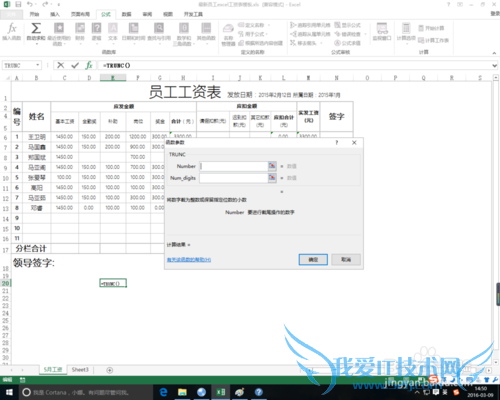Click Create from Selection in Defined Names
Image resolution: width=500 pixels, height=400 pixels.
pos(261,43)
